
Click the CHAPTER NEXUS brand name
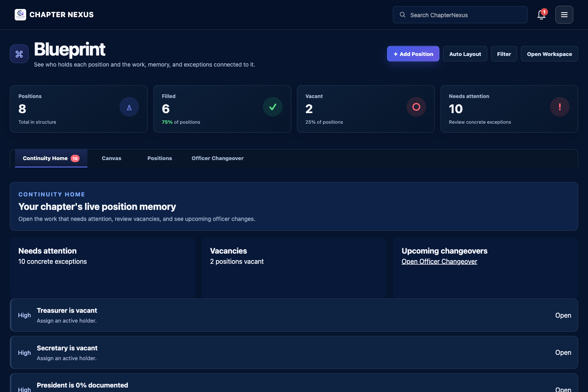62,15
